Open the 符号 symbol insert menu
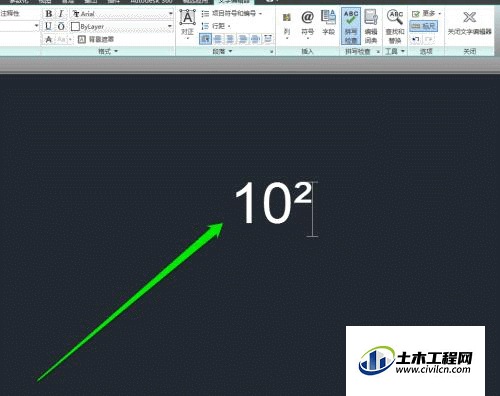 307,25
